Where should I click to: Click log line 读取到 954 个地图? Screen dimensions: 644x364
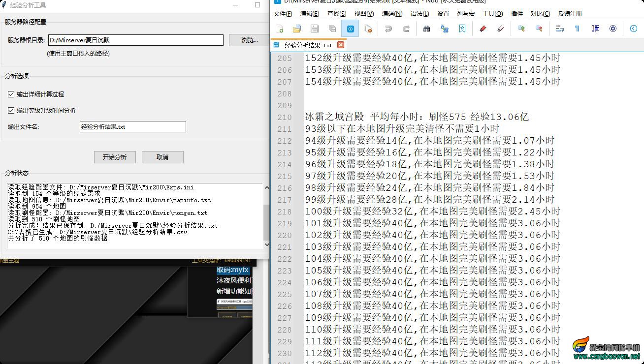coord(37,207)
